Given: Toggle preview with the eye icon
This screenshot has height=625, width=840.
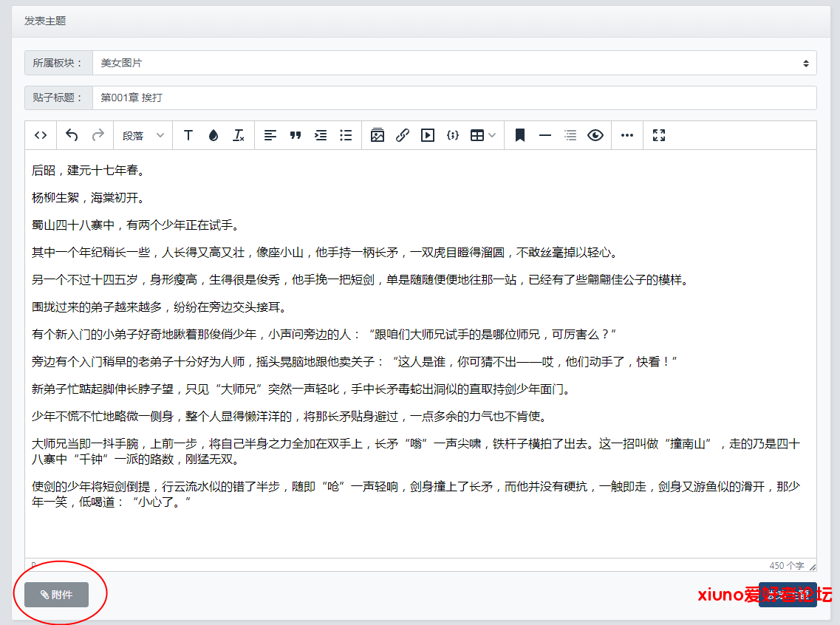Looking at the screenshot, I should tap(595, 135).
